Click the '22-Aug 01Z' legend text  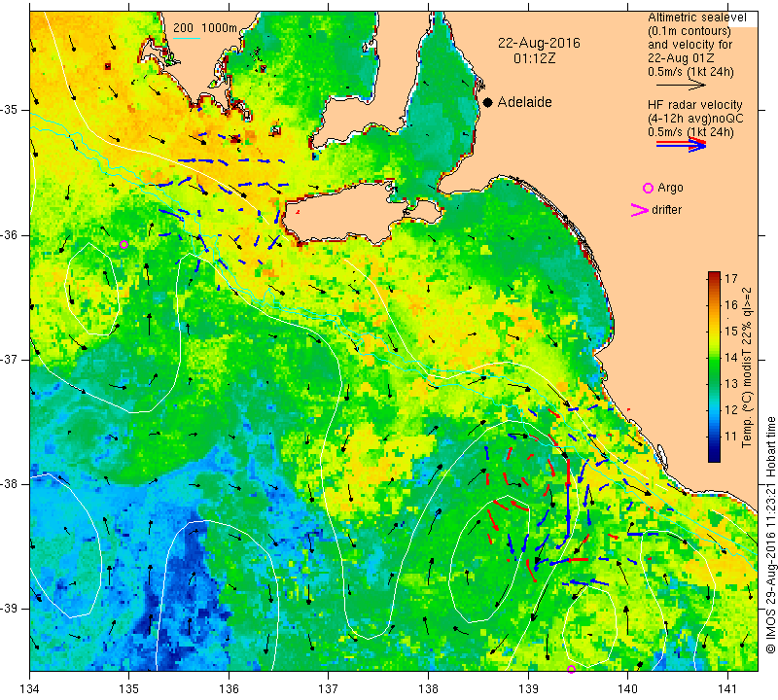click(x=681, y=58)
